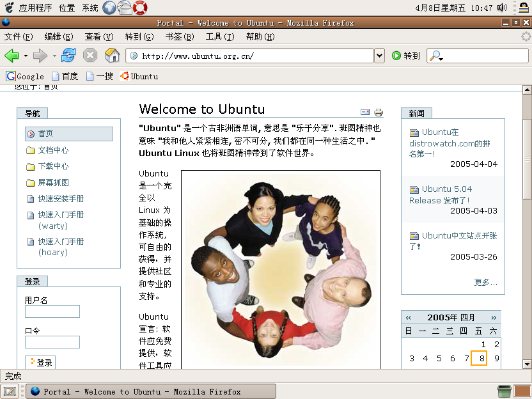The height and width of the screenshot is (399, 532).
Task: Go to next month in calendar
Action: click(x=494, y=318)
